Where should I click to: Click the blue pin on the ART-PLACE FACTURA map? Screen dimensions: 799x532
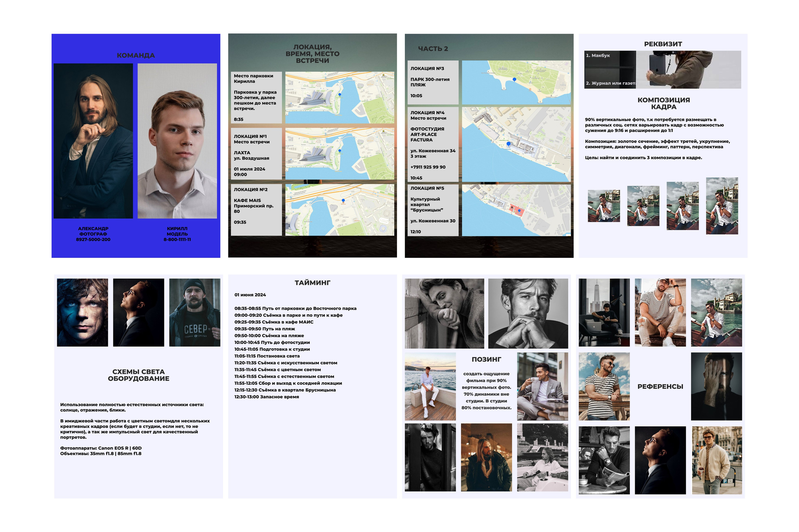click(x=508, y=143)
